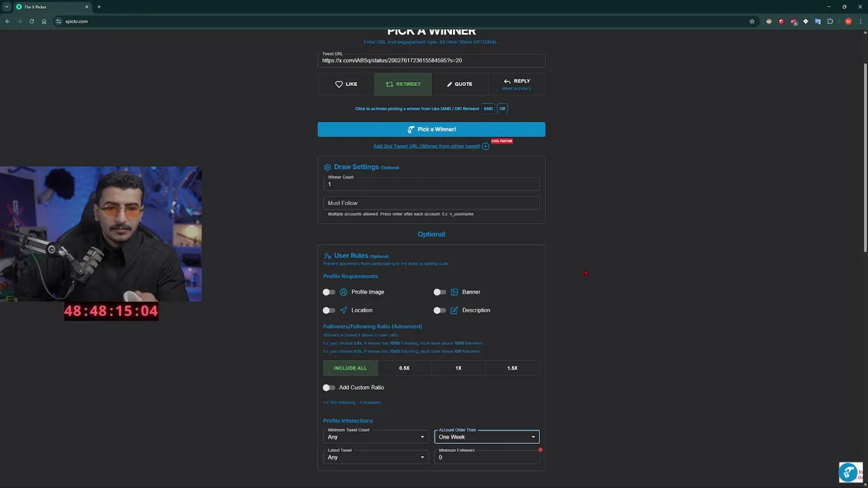Click the Profile Image person icon

(344, 292)
